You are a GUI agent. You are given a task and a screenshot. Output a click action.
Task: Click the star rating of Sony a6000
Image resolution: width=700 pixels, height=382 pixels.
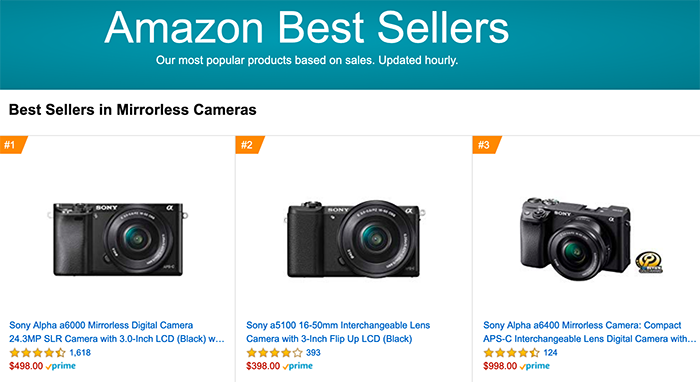click(38, 353)
